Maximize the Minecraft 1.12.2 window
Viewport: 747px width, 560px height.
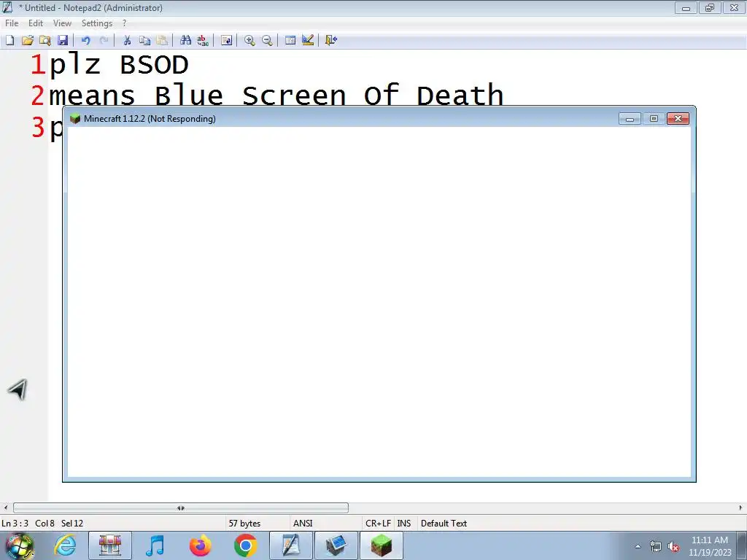click(654, 119)
